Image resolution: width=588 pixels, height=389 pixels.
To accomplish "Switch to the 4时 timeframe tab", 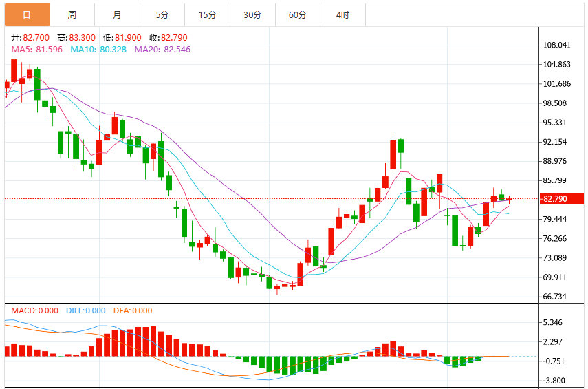I will pos(342,15).
